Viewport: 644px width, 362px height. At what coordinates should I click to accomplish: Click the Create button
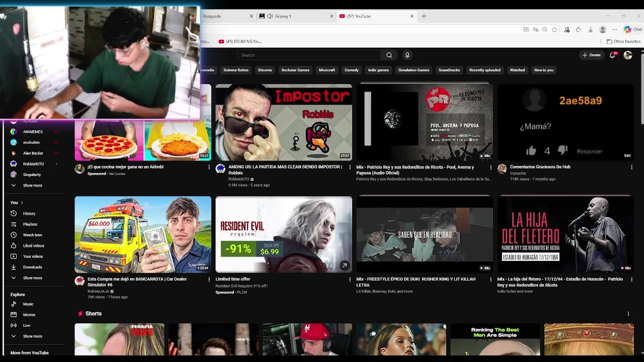(591, 55)
